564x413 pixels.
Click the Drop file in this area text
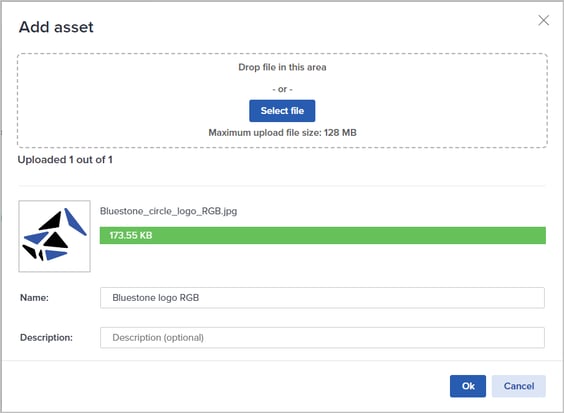[282, 67]
